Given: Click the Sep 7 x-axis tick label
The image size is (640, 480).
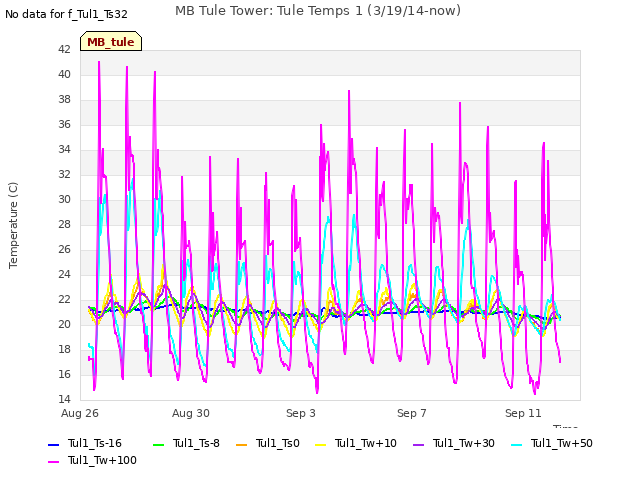Looking at the screenshot, I should pyautogui.click(x=412, y=413).
